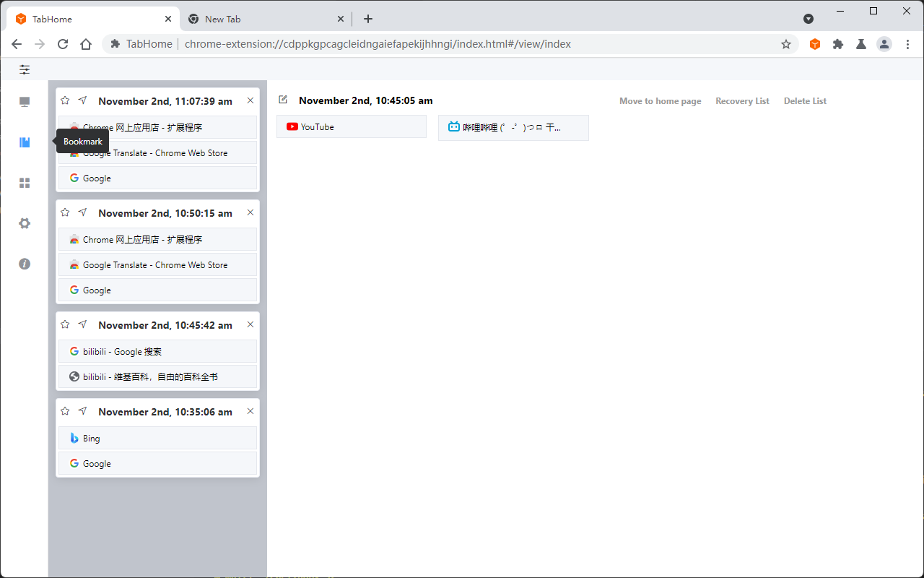Image resolution: width=924 pixels, height=578 pixels.
Task: Open the Chrome three-dot menu
Action: click(907, 44)
